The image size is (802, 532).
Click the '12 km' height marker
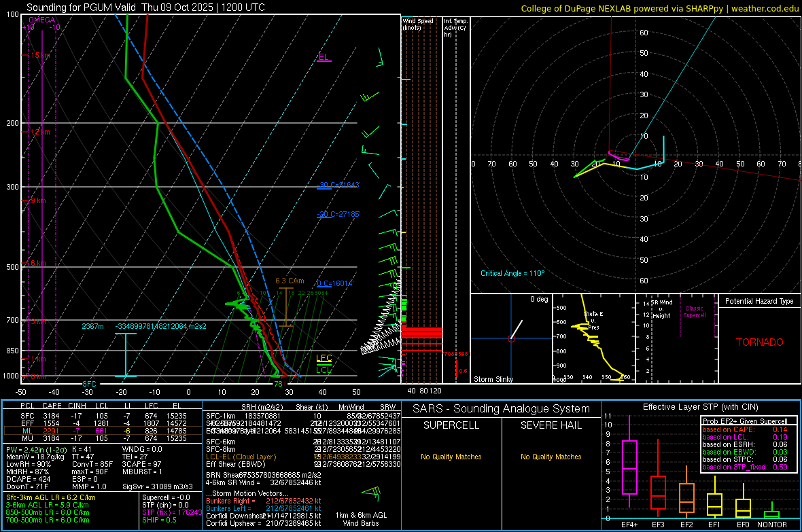(x=41, y=132)
